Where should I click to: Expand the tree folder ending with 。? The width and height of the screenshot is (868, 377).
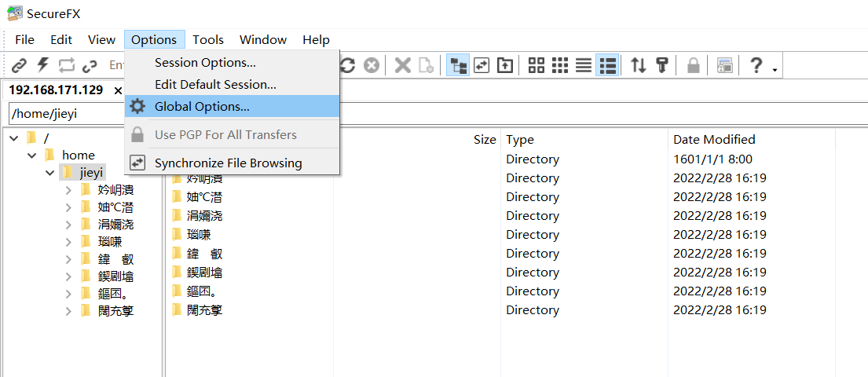[68, 294]
